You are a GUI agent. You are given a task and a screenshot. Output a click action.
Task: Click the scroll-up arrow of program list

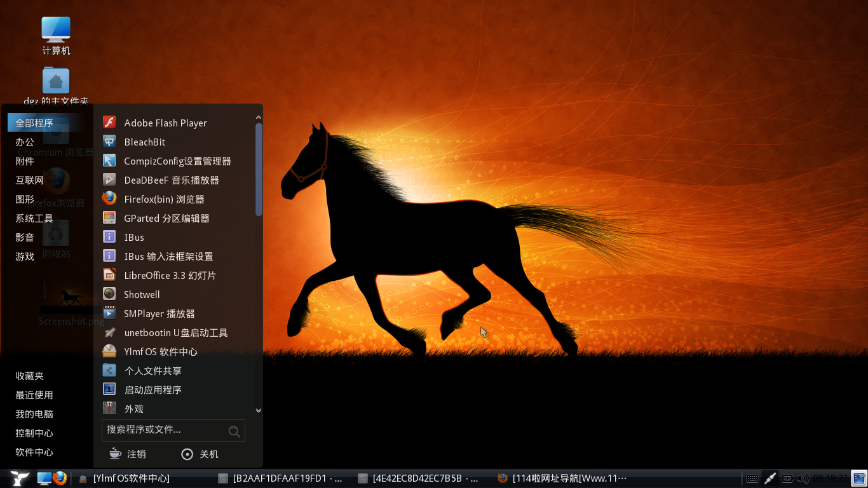click(x=259, y=117)
